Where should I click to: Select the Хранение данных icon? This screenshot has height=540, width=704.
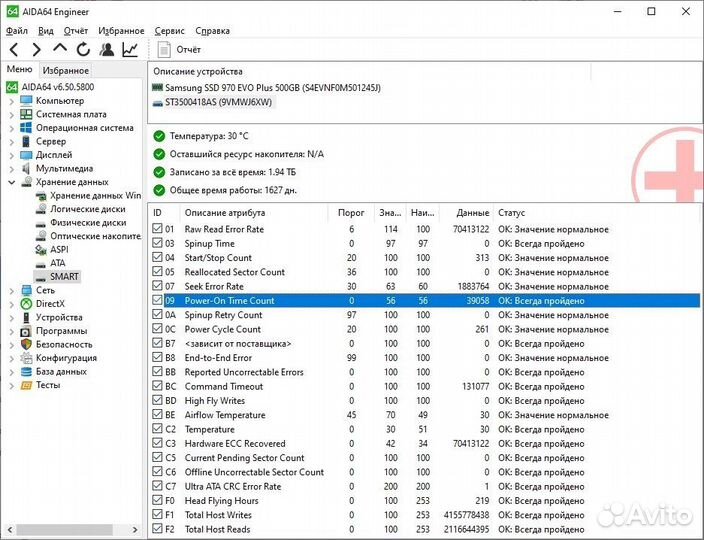27,182
